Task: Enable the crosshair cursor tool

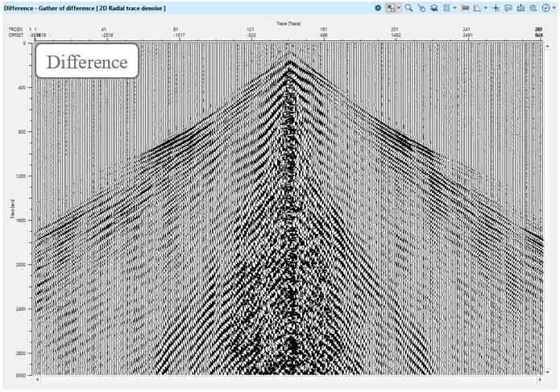Action: [x=496, y=7]
